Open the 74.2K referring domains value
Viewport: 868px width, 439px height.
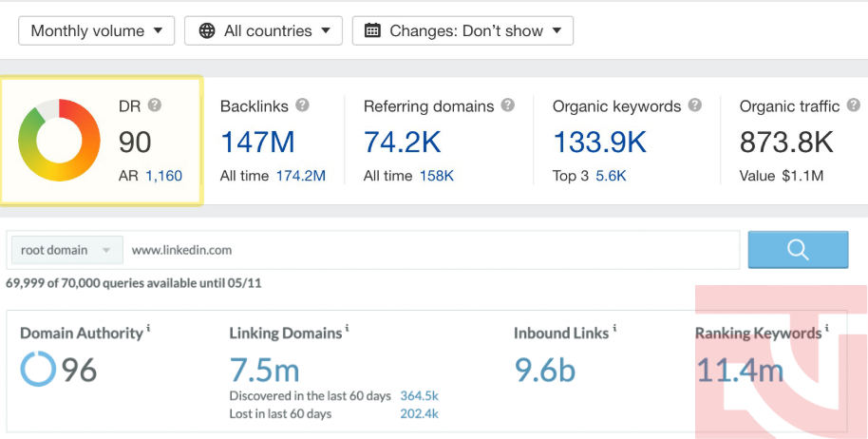pos(402,142)
